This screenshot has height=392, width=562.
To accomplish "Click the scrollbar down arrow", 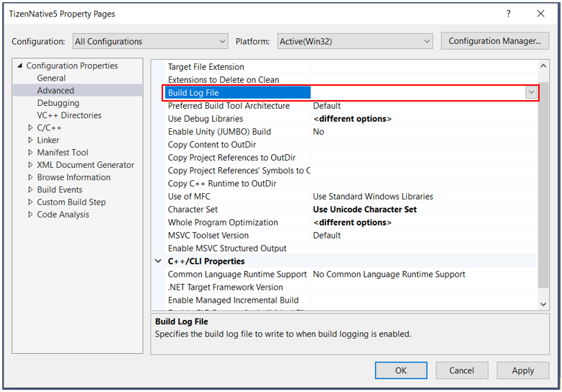I will point(544,305).
